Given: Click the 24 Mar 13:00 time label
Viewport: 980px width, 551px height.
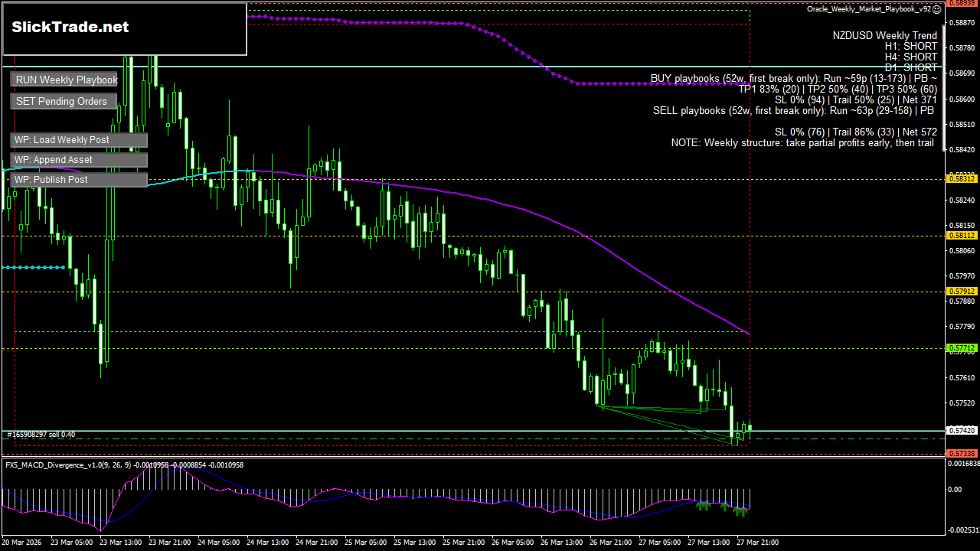Looking at the screenshot, I should (268, 542).
